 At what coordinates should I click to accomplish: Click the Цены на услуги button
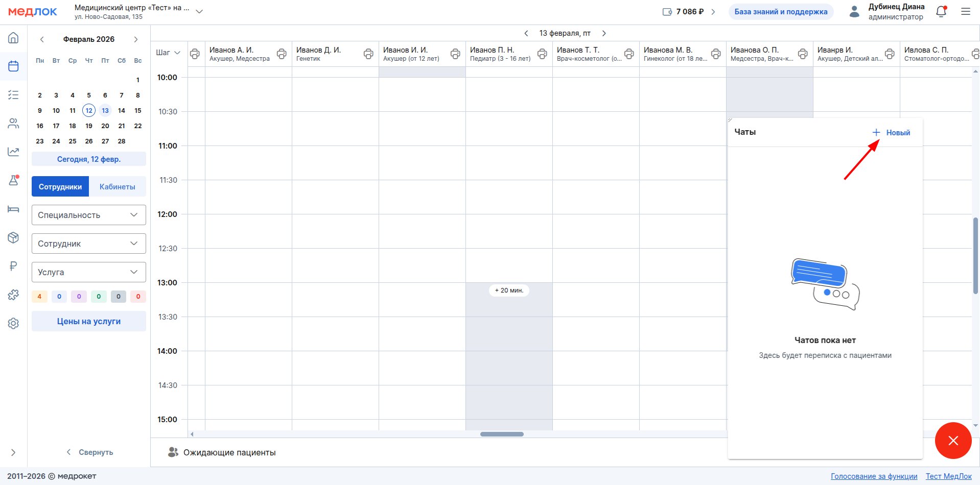(x=89, y=321)
